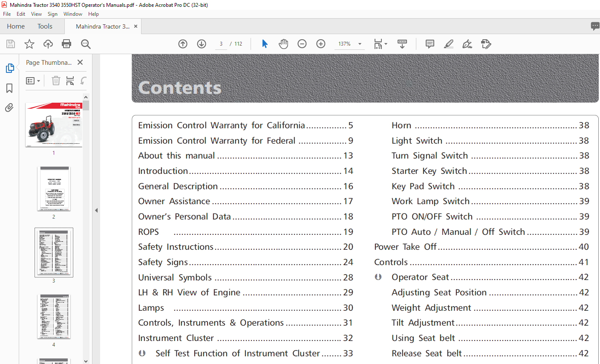Add a sticky note comment
The width and height of the screenshot is (600, 364).
[x=430, y=44]
